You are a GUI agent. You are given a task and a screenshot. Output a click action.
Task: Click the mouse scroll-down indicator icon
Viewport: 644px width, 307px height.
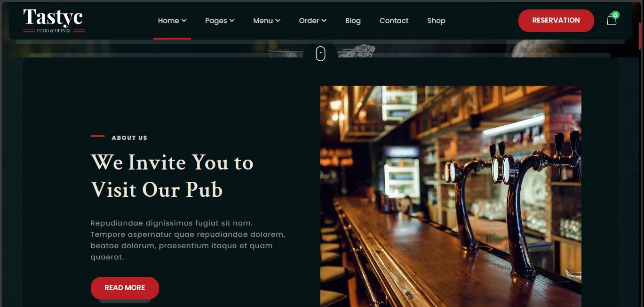[x=320, y=54]
